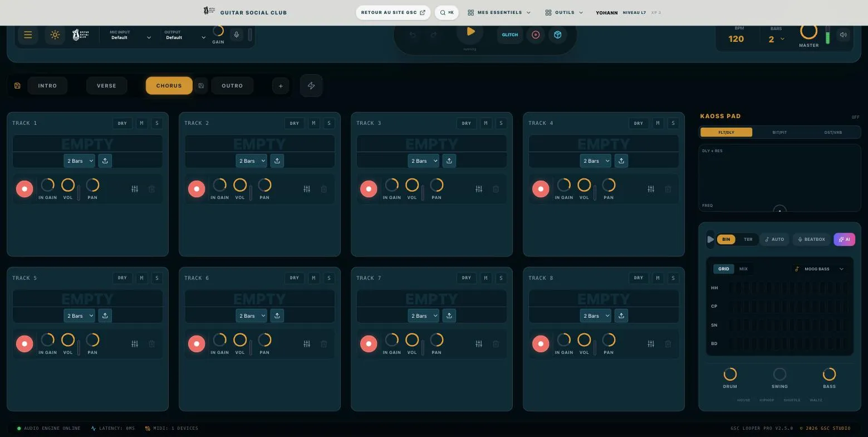
Task: Click the lightning bolt icon
Action: [x=311, y=86]
